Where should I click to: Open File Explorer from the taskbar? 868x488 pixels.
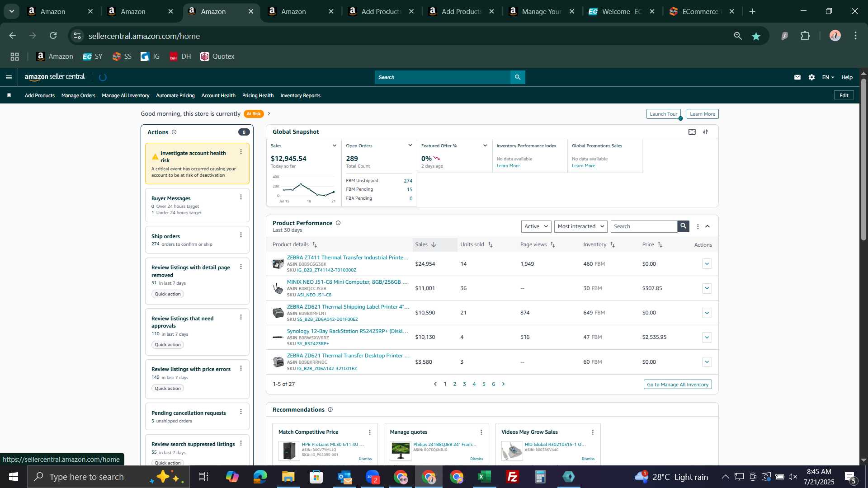[x=288, y=477]
